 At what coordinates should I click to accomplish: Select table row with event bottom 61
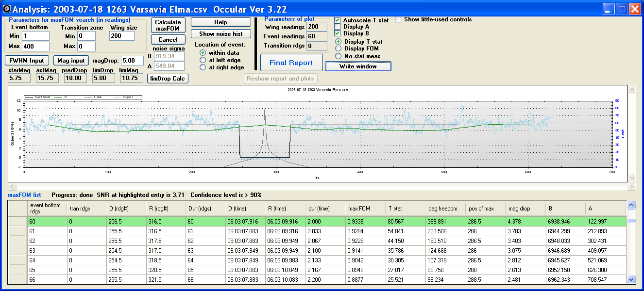(317, 231)
